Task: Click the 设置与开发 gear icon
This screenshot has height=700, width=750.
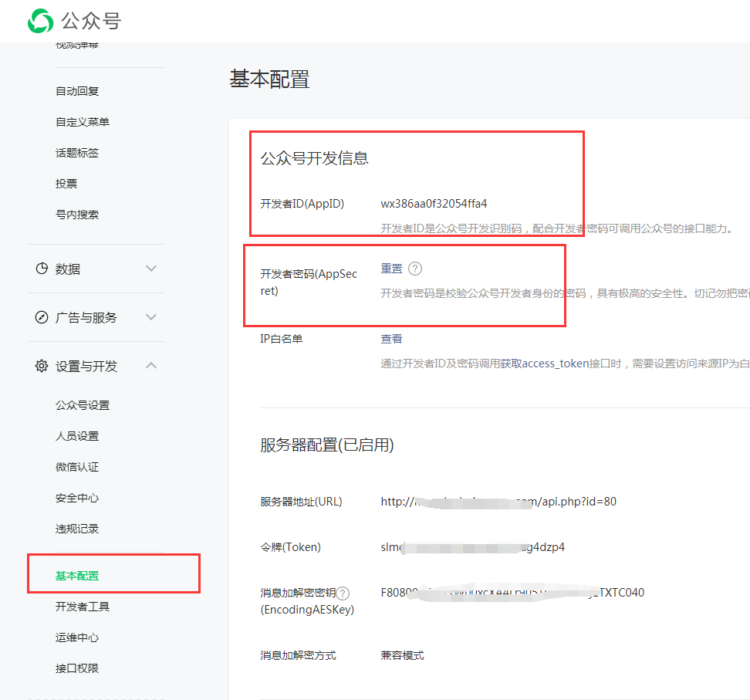Action: click(x=42, y=366)
